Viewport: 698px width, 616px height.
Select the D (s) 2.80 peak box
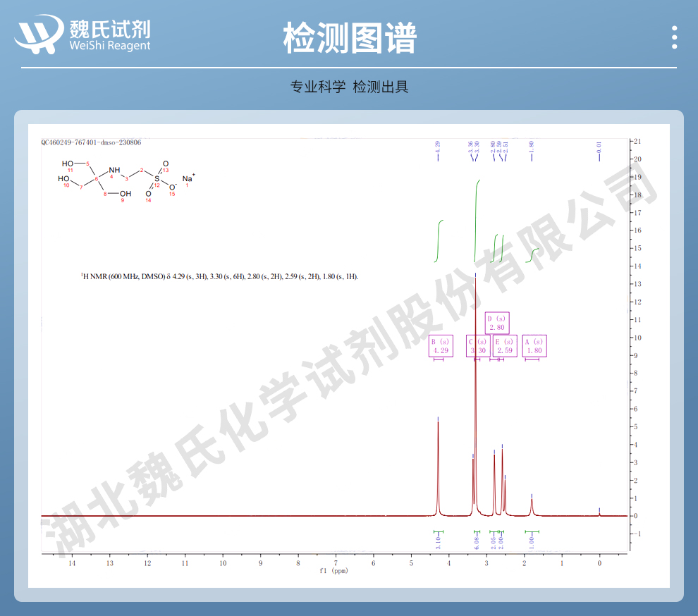pyautogui.click(x=497, y=323)
